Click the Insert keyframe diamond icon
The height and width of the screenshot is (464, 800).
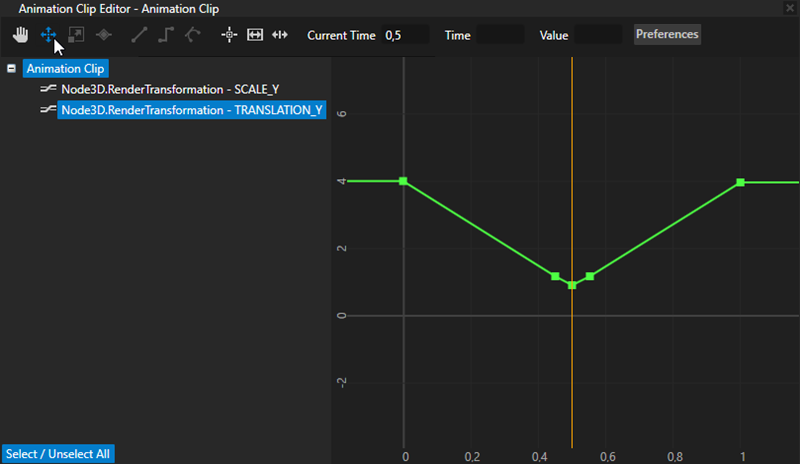pyautogui.click(x=103, y=35)
